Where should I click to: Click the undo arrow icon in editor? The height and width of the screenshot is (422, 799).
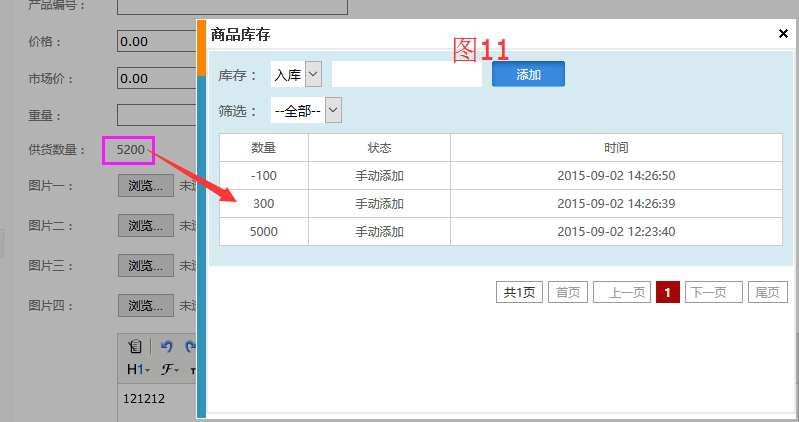pos(167,347)
